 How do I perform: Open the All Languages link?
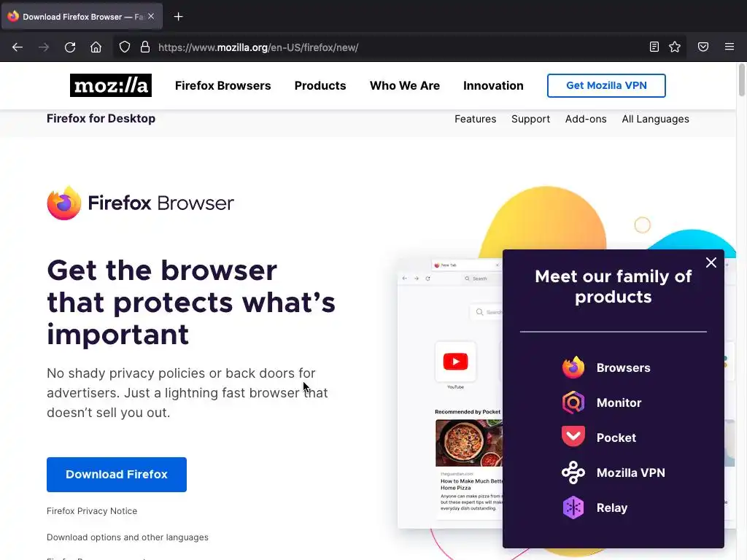point(655,119)
